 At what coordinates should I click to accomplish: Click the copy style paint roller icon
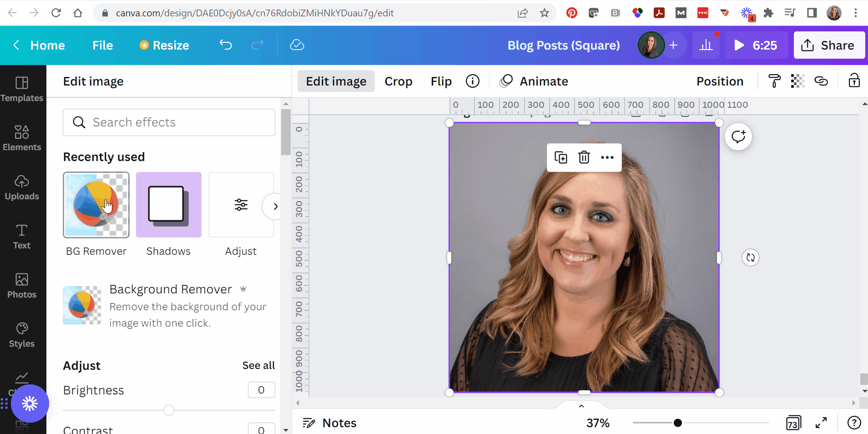[774, 81]
